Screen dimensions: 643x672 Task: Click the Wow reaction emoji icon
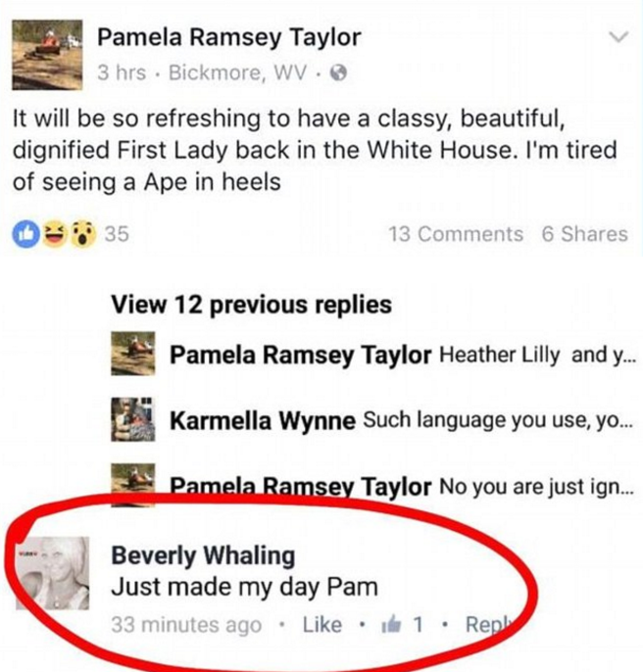point(82,234)
